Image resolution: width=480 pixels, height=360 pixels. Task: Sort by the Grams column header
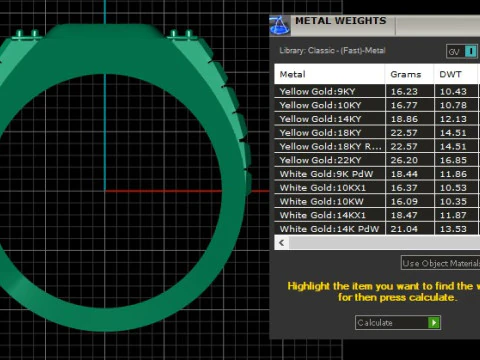[x=410, y=74]
